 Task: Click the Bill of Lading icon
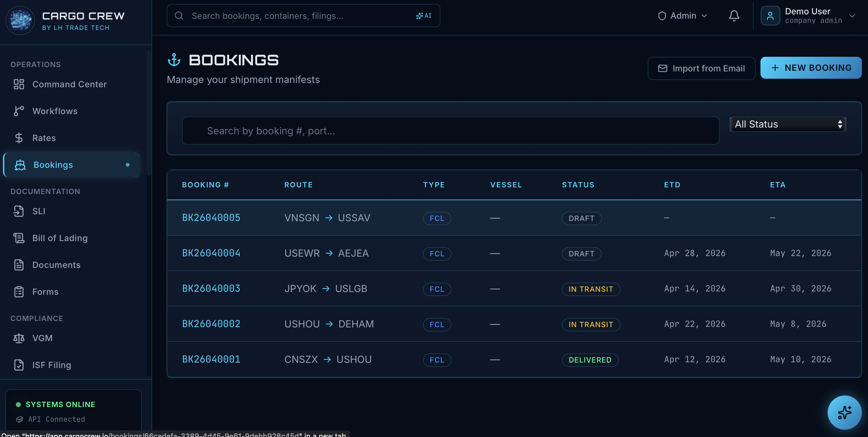pyautogui.click(x=19, y=238)
